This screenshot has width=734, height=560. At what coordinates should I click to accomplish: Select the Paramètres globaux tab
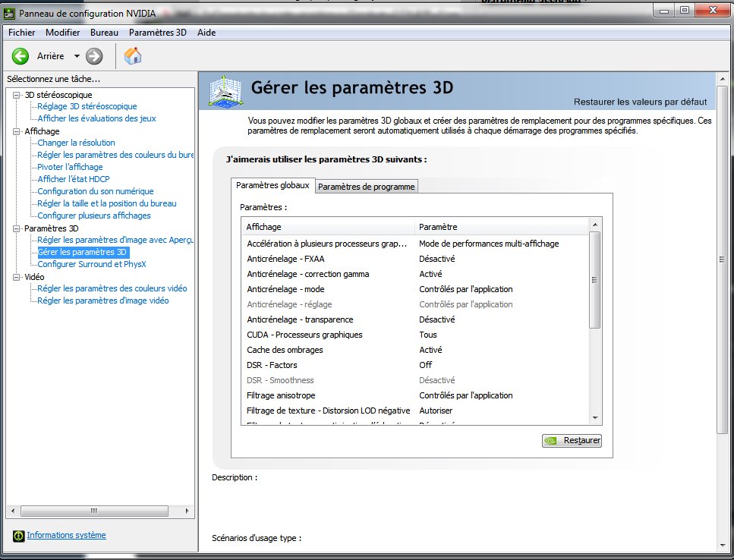coord(273,185)
